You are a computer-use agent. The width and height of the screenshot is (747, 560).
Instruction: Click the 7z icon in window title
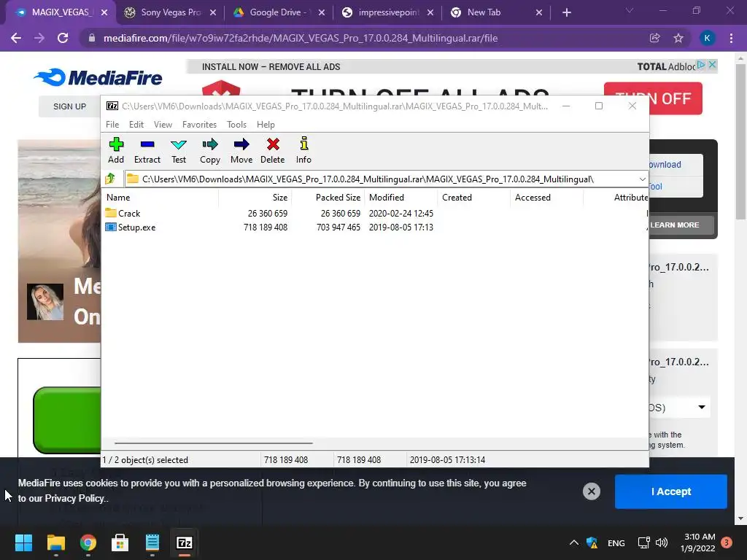(112, 106)
